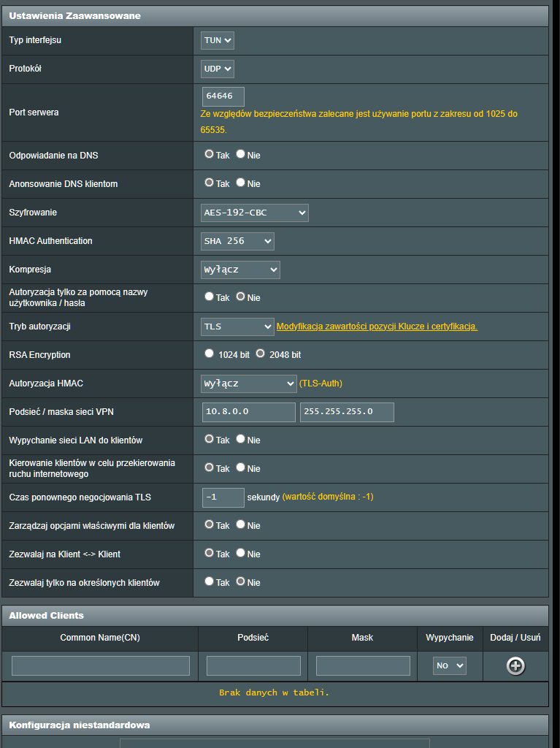Choose Nie for Kierowanie klientów ruchu internetowego
560x748 pixels.
tap(240, 467)
